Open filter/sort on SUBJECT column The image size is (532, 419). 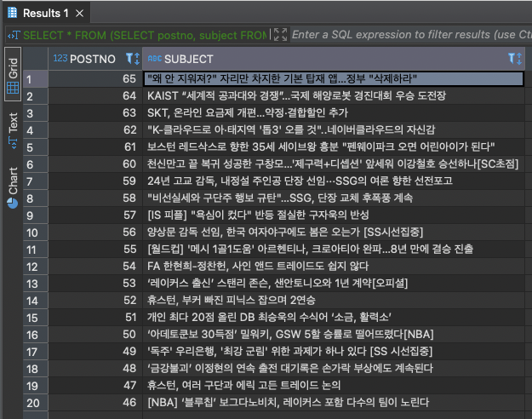click(x=515, y=59)
